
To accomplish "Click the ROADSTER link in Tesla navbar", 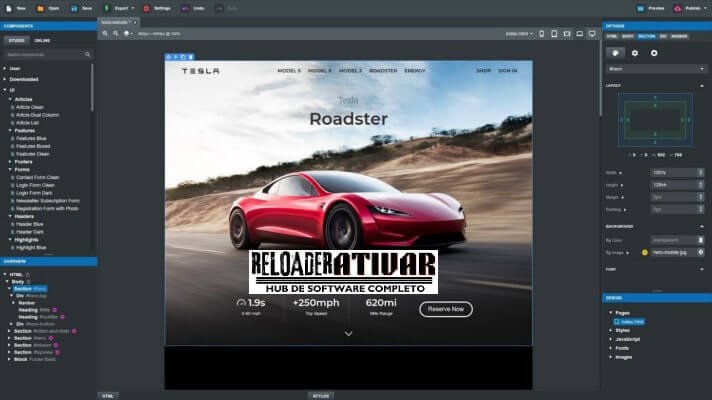I will pos(383,71).
